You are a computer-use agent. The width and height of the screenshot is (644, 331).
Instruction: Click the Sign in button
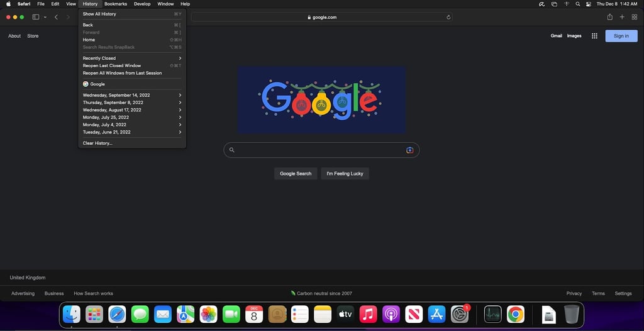pyautogui.click(x=621, y=36)
